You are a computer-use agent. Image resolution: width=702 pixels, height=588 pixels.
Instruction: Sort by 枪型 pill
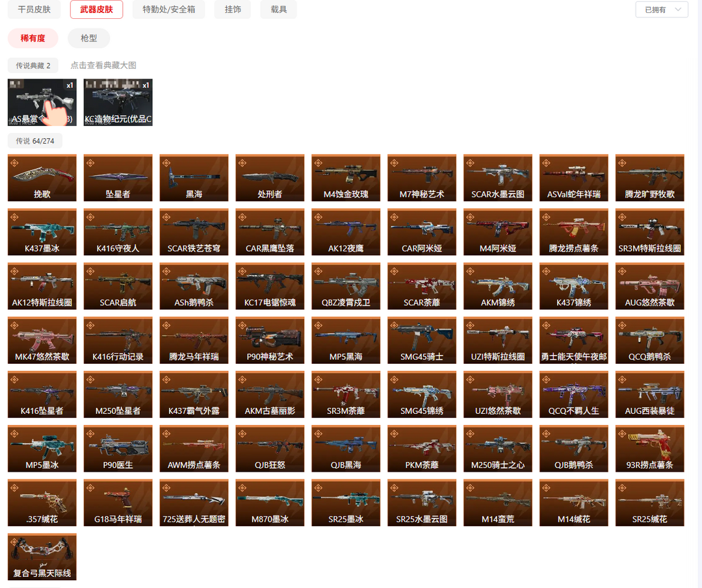88,38
